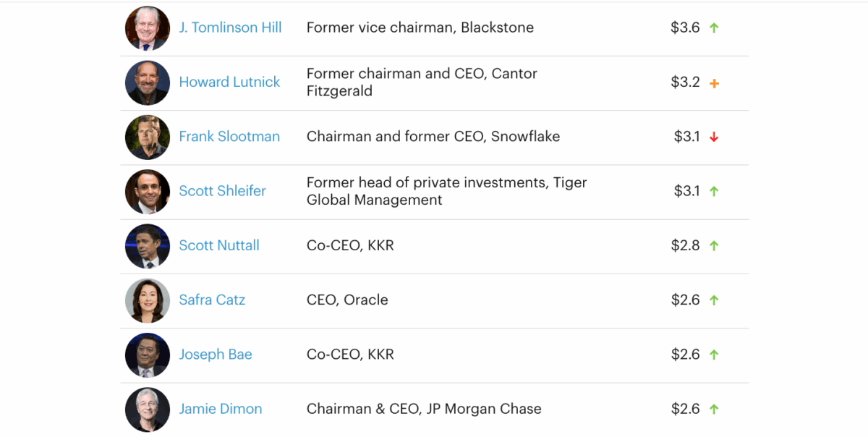The width and height of the screenshot is (868, 437).
Task: Open Howard Lutnick profile link
Action: click(229, 82)
